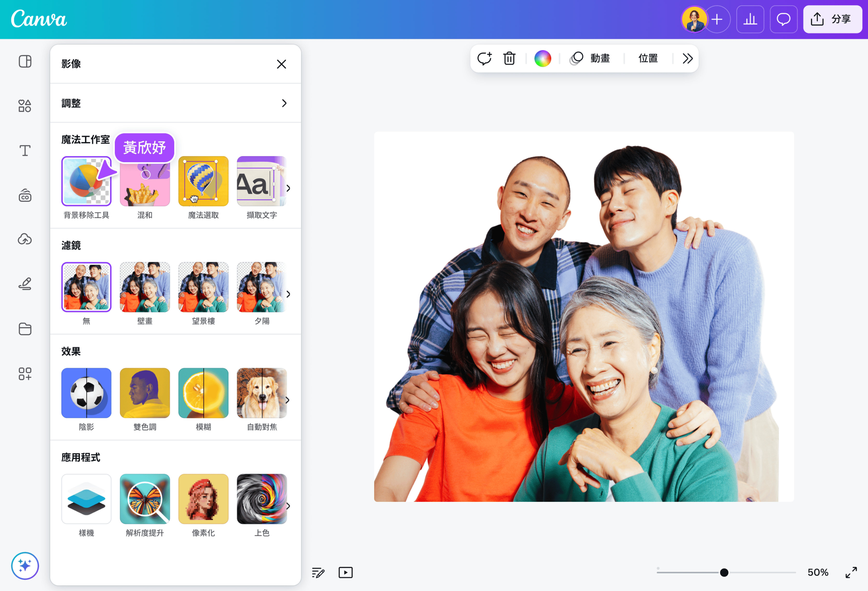This screenshot has width=868, height=591.
Task: Click the add comment icon in floating toolbar
Action: click(484, 58)
